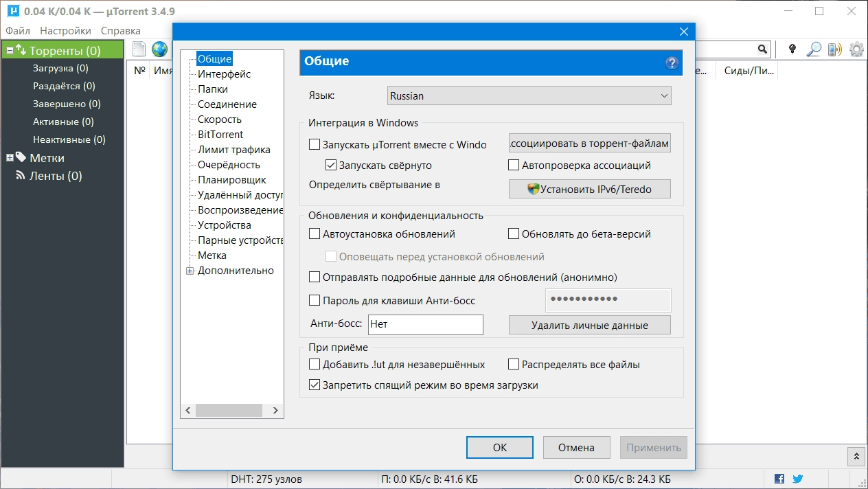Select Раздаётся (0) in sidebar
Viewport: 868px width, 489px height.
coord(64,86)
